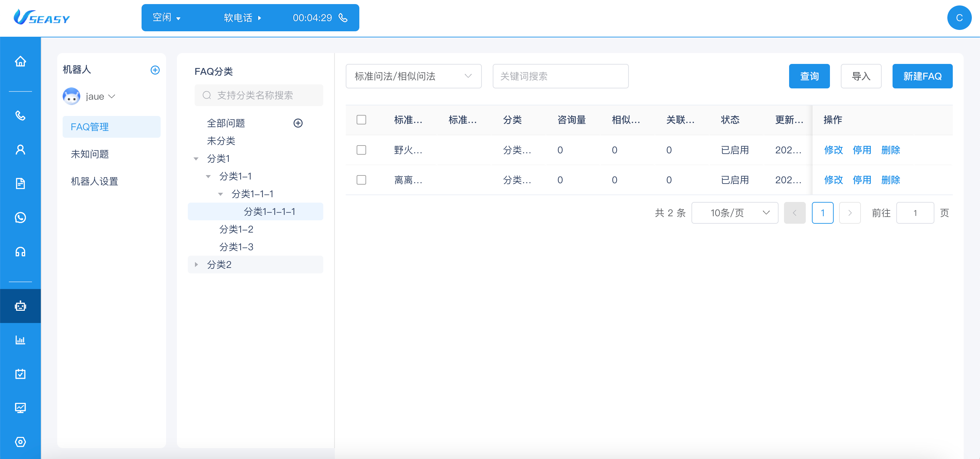Select 全部问题 category
The image size is (980, 459).
click(x=226, y=123)
